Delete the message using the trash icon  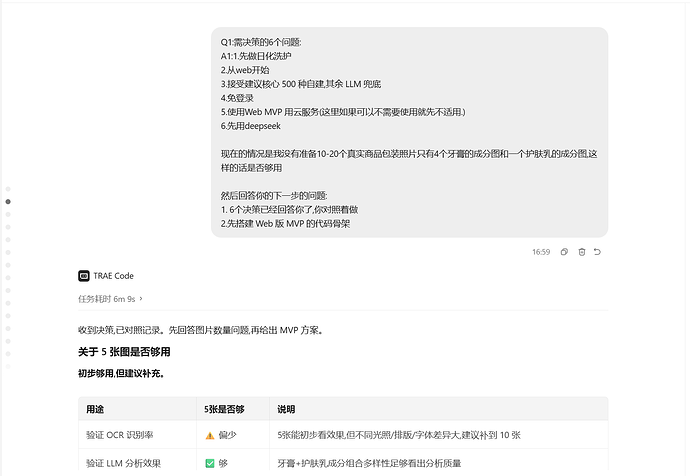(582, 252)
